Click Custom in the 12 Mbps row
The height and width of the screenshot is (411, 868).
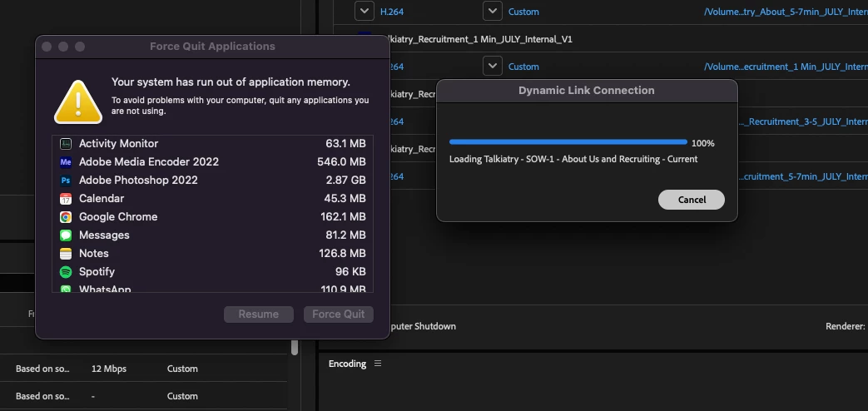coord(182,369)
